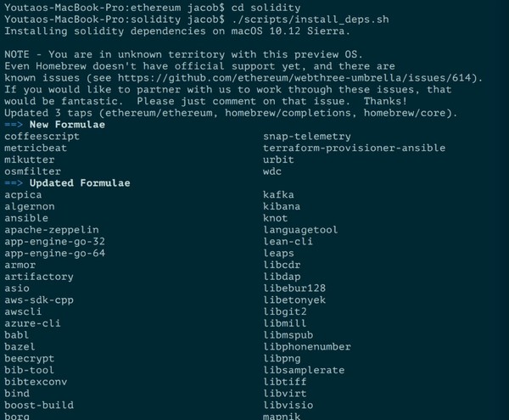Select the 'kibana' formula name

(282, 206)
